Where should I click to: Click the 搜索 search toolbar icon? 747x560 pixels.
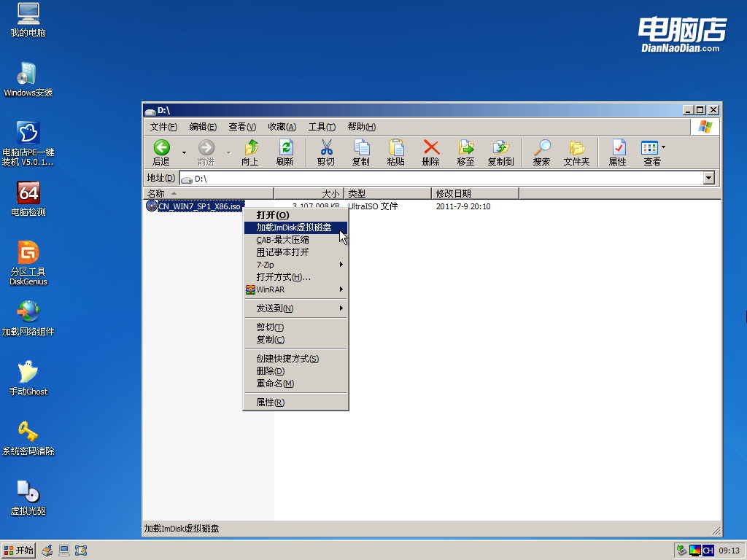pos(541,152)
